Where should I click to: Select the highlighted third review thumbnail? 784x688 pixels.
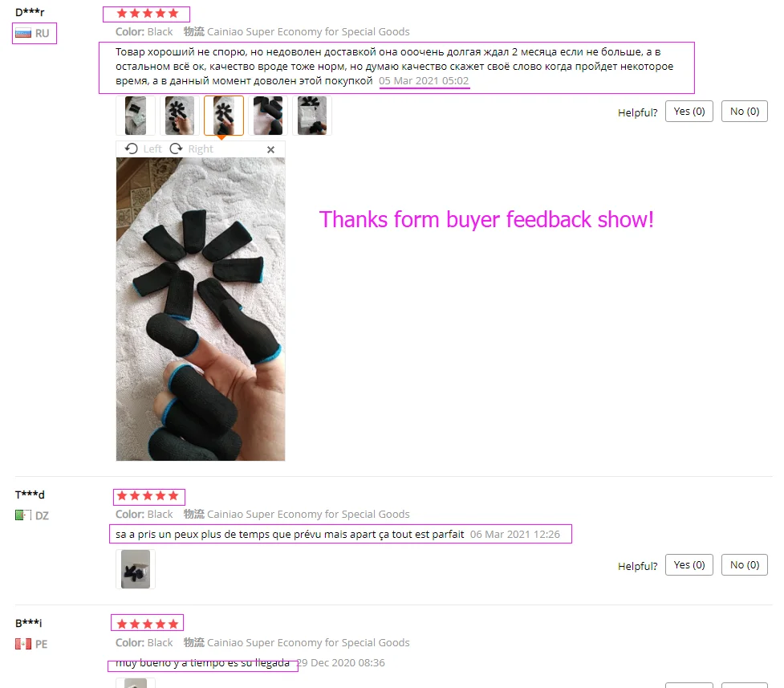(x=224, y=116)
